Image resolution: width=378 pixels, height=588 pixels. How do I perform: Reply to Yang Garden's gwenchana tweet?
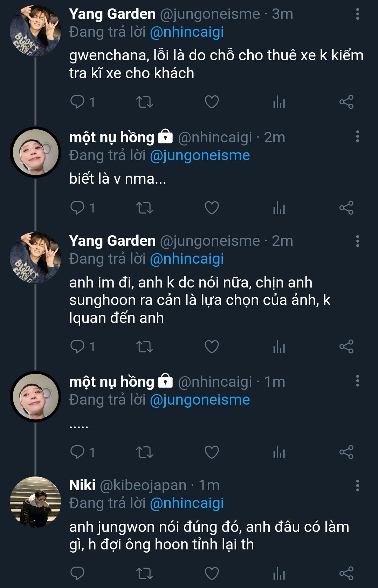(x=77, y=102)
